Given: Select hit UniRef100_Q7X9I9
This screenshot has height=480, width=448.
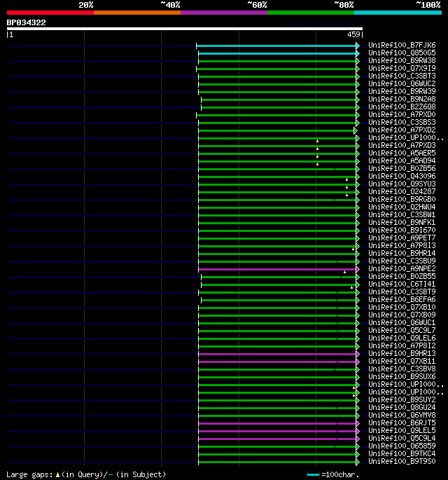Looking at the screenshot, I should coord(402,68).
